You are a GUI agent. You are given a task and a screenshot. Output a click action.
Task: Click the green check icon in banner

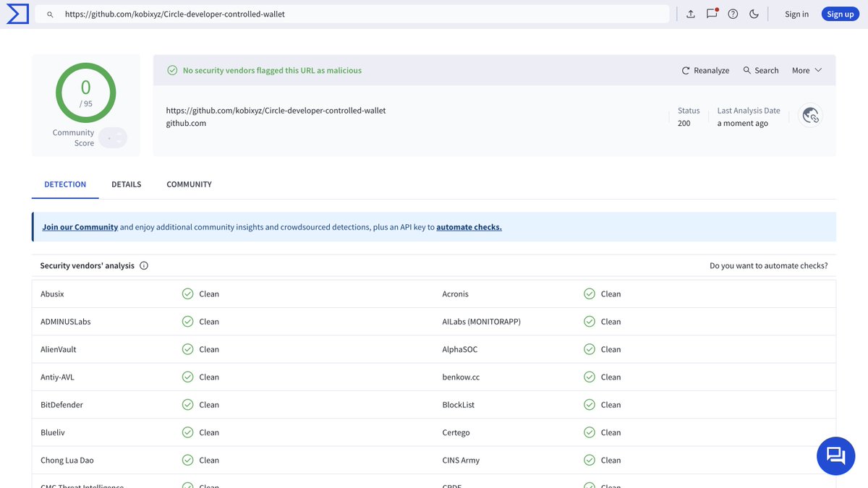(x=172, y=70)
